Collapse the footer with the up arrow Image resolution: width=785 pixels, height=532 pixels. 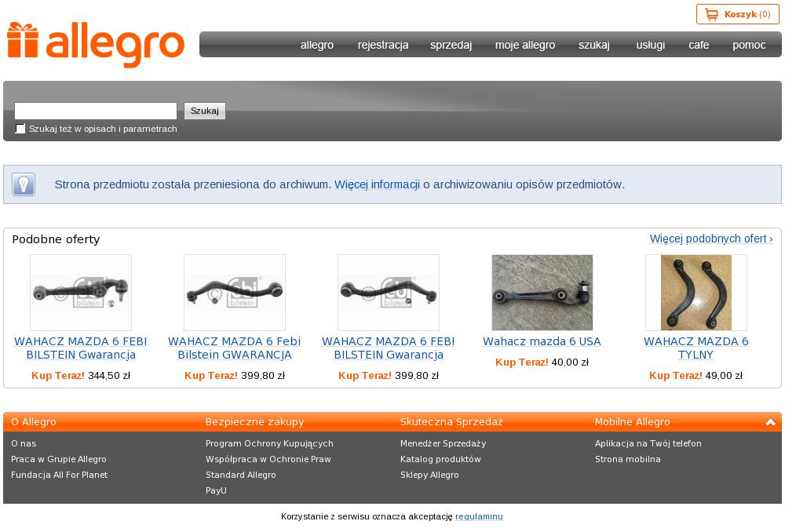click(770, 422)
